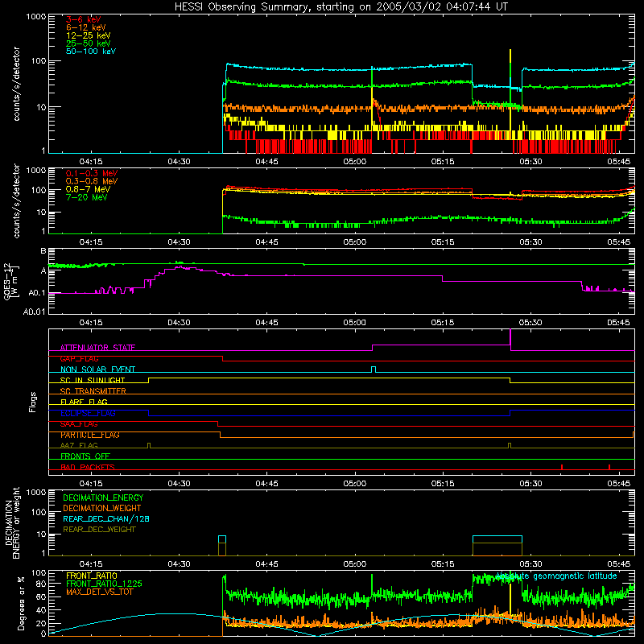Click the 05:45 tick label under GOES panel
Image resolution: width=644 pixels, height=644 pixels.
[618, 323]
